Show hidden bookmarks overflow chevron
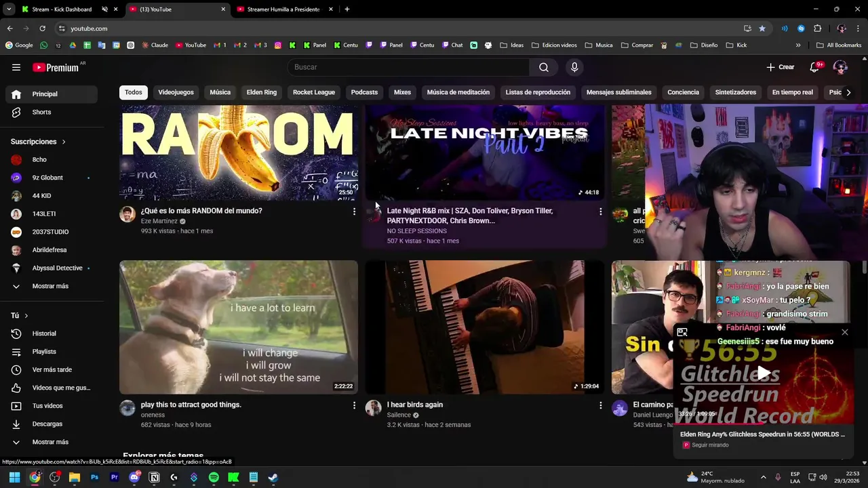 (798, 45)
